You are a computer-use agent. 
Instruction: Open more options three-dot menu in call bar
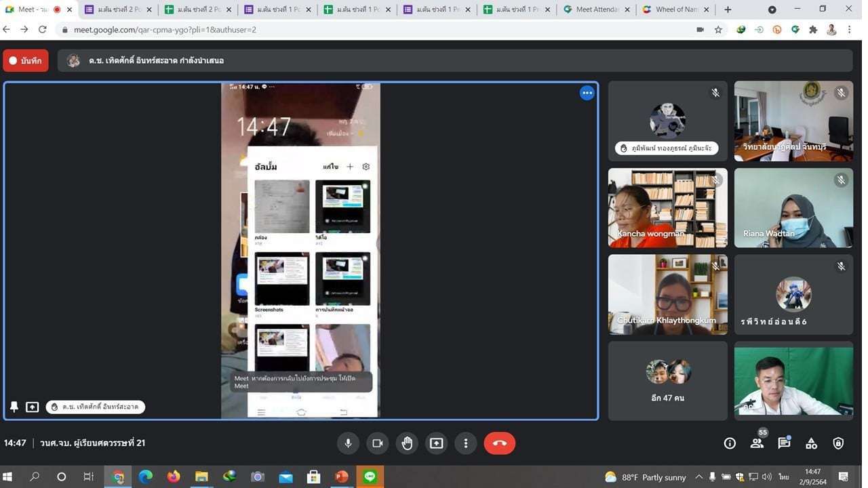click(x=465, y=443)
